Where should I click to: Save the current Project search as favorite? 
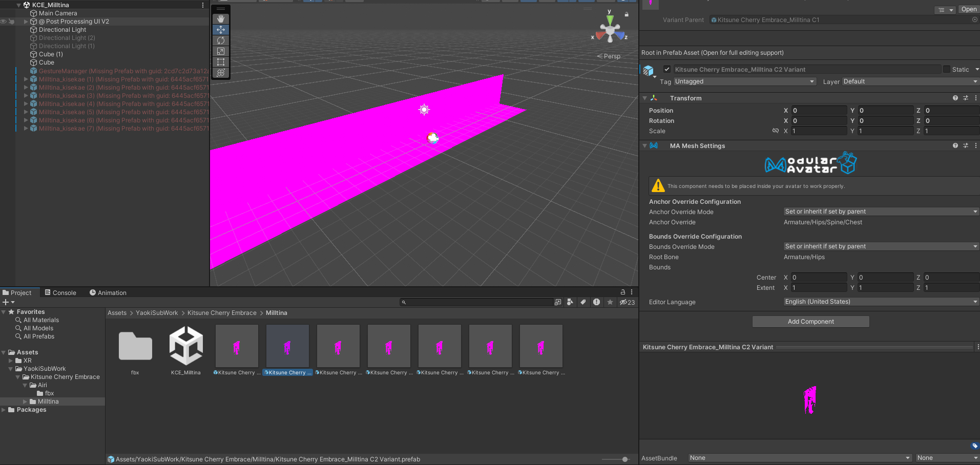coord(610,302)
